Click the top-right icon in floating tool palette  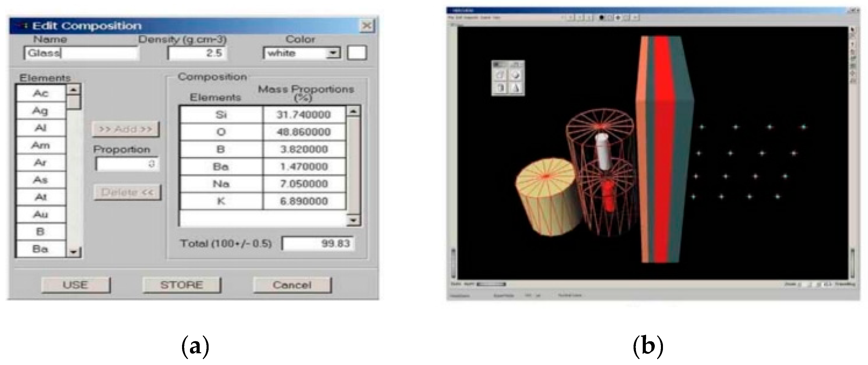pyautogui.click(x=515, y=75)
